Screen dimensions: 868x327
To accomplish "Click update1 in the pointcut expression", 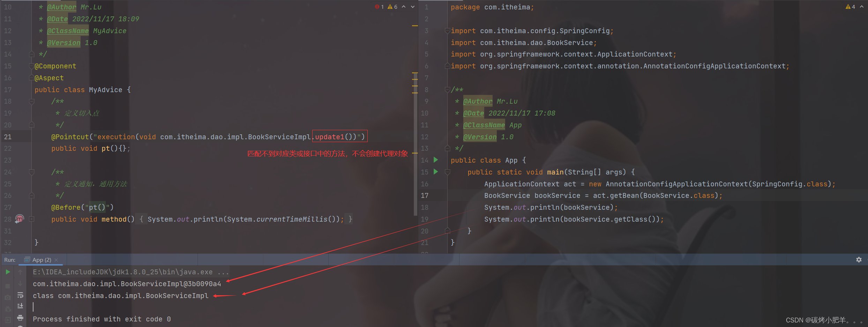I will (x=330, y=137).
